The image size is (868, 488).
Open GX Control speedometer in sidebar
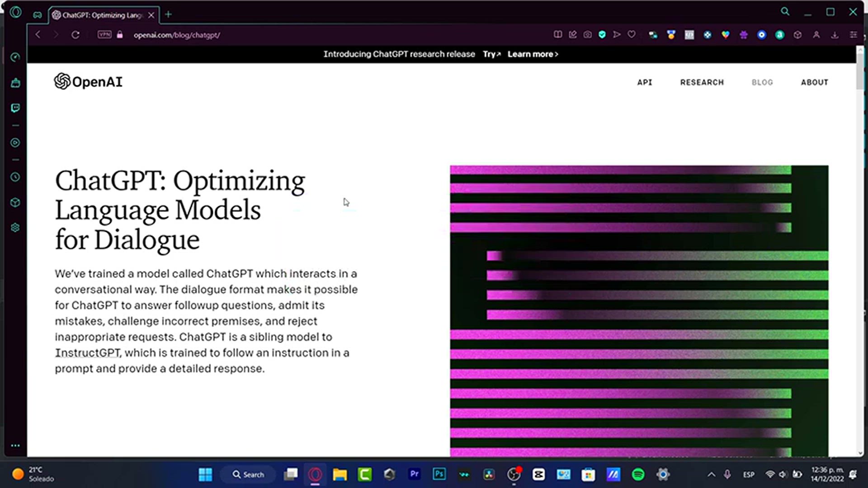coord(15,57)
